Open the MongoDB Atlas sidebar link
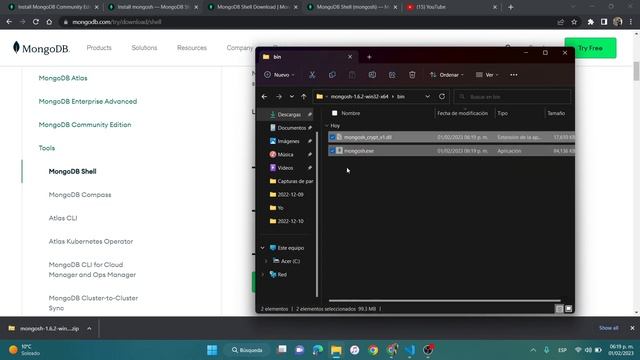The width and height of the screenshot is (640, 360). (63, 78)
